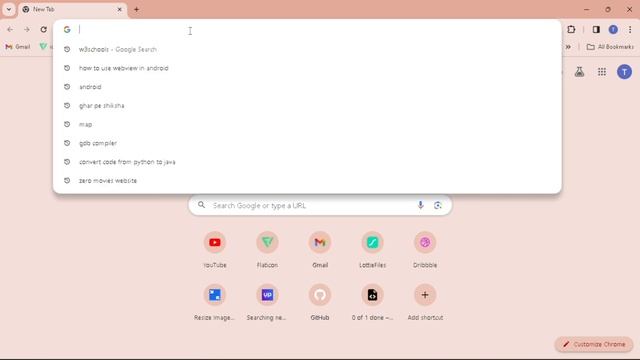Click Customize Chrome button
The width and height of the screenshot is (640, 360).
[x=594, y=344]
